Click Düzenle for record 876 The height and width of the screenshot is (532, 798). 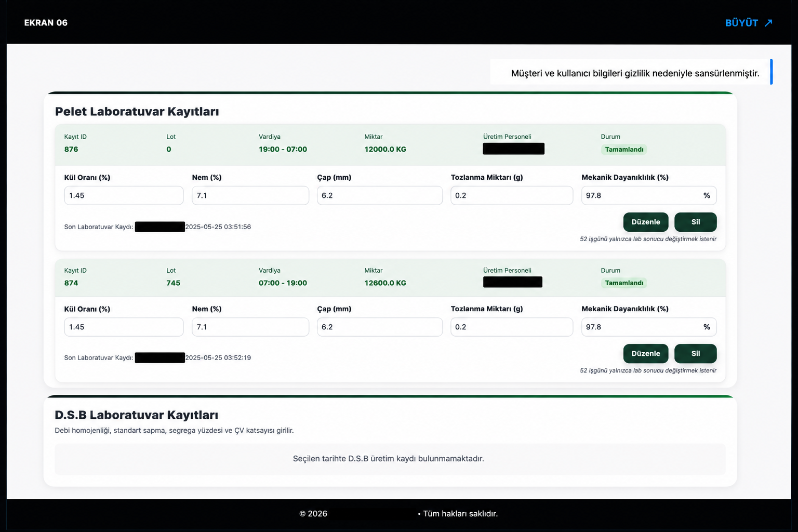646,222
